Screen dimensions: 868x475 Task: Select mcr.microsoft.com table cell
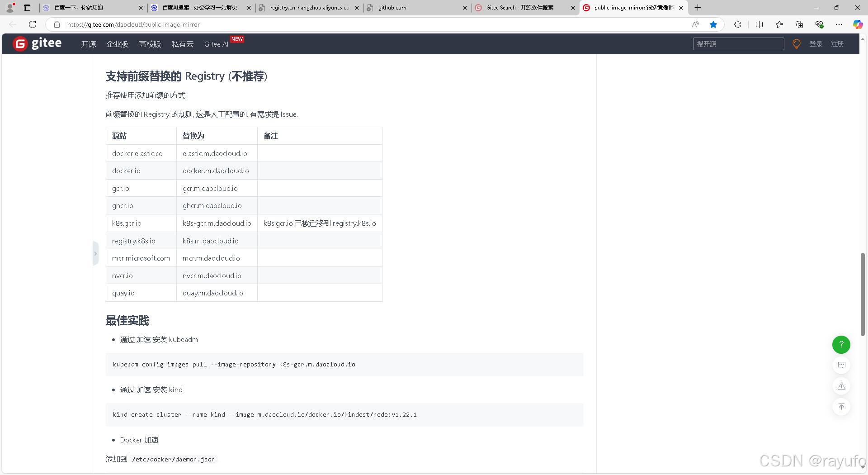click(141, 258)
